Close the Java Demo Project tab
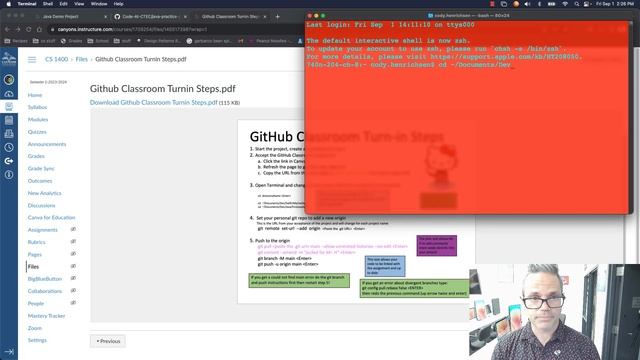Image resolution: width=640 pixels, height=360 pixels. pyautogui.click(x=105, y=17)
